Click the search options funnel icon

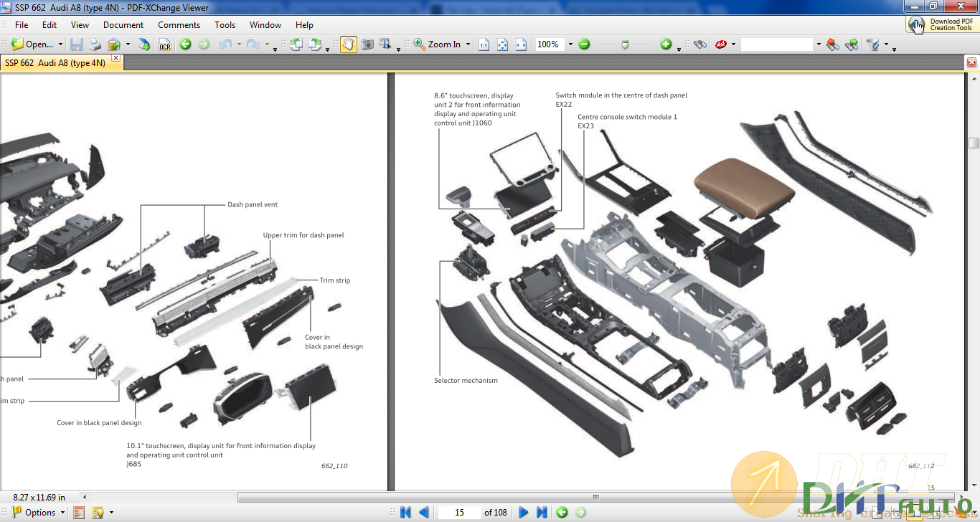click(x=872, y=44)
